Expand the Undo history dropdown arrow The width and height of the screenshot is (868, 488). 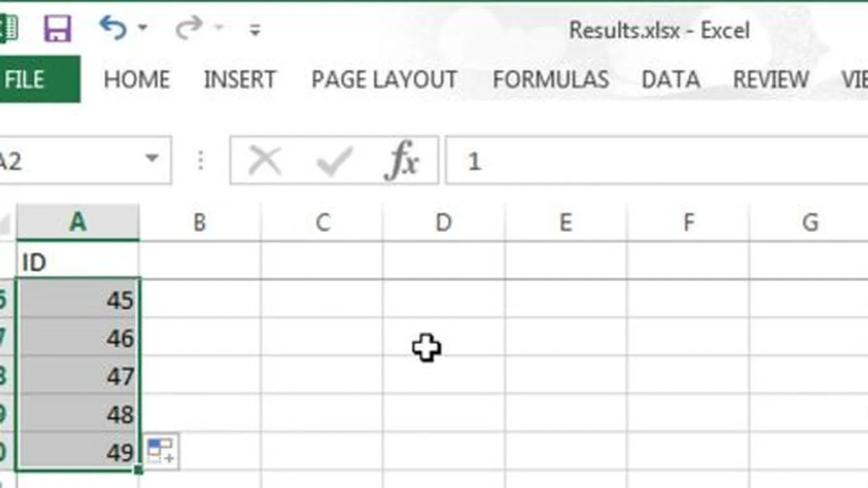pos(142,28)
